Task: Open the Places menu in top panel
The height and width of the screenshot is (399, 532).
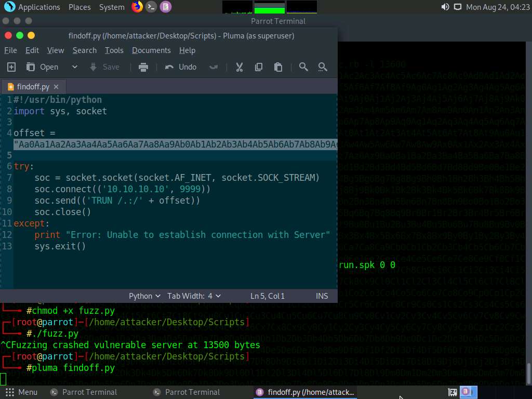Action: tap(79, 7)
